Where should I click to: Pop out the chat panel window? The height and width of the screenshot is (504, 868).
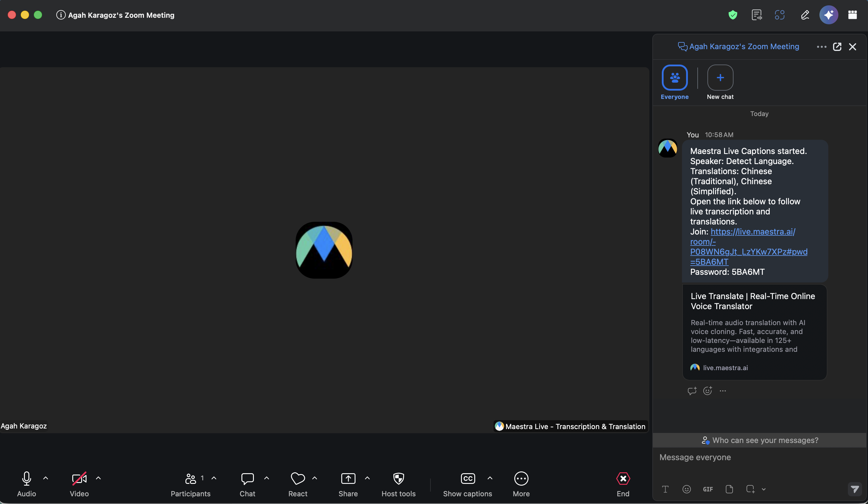[x=837, y=47]
